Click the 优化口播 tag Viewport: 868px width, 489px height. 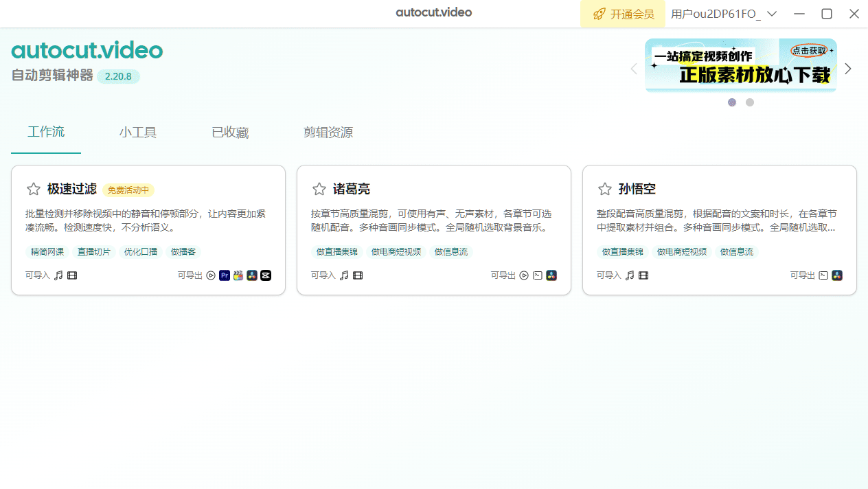141,252
